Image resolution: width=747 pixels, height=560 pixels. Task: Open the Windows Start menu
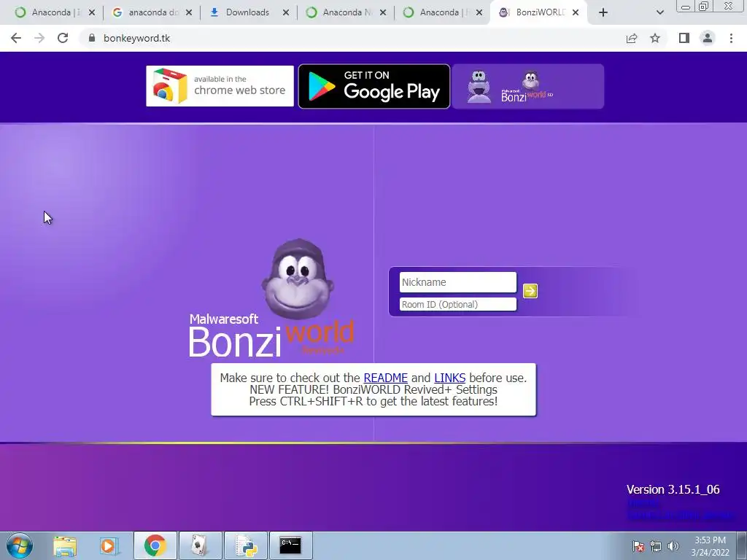point(20,545)
